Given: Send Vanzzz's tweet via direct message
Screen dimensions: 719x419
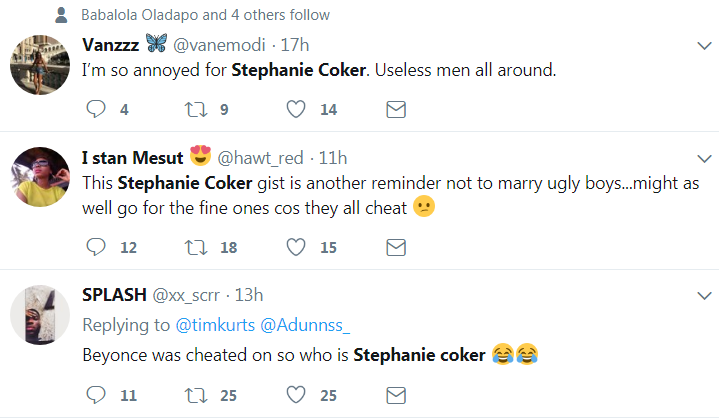Looking at the screenshot, I should pyautogui.click(x=395, y=109).
